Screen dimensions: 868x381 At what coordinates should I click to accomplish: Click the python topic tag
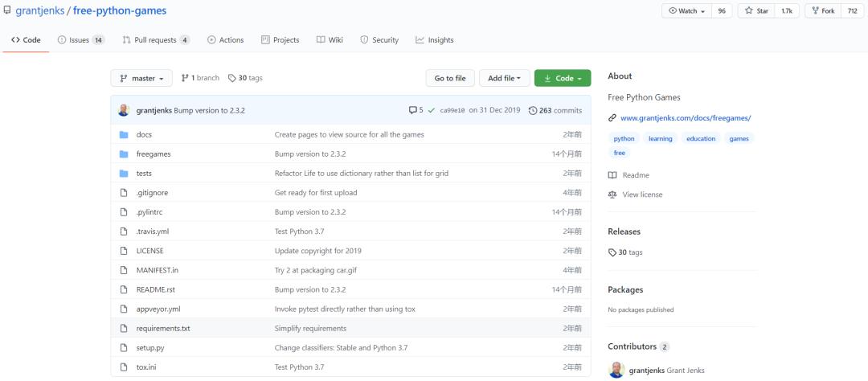(624, 138)
